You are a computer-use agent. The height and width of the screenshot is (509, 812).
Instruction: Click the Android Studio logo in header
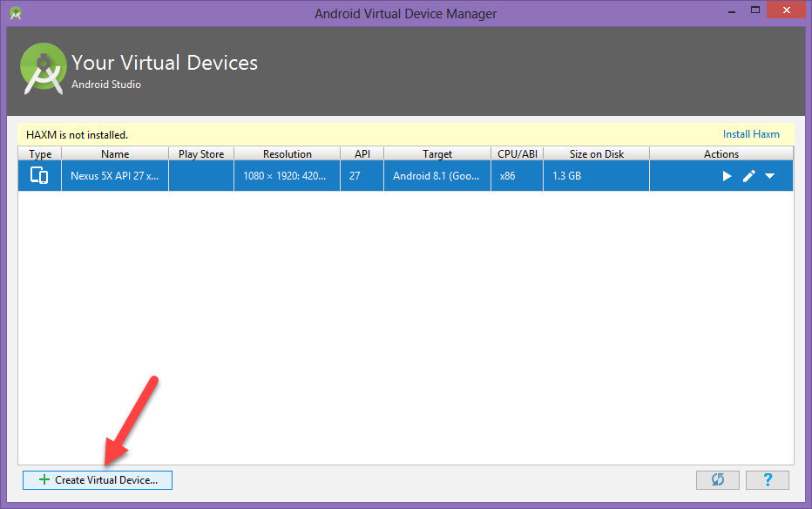pyautogui.click(x=43, y=69)
